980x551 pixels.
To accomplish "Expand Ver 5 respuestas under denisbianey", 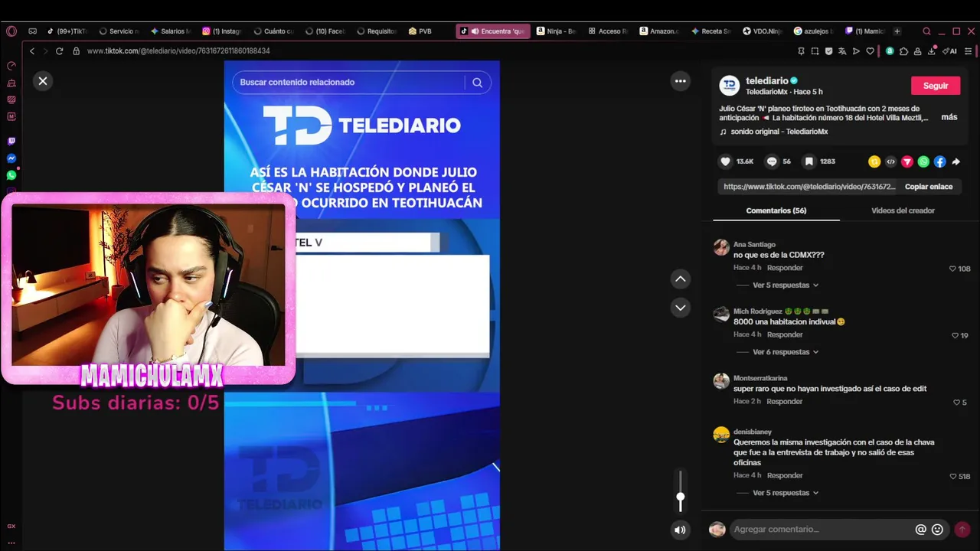I will 786,493.
